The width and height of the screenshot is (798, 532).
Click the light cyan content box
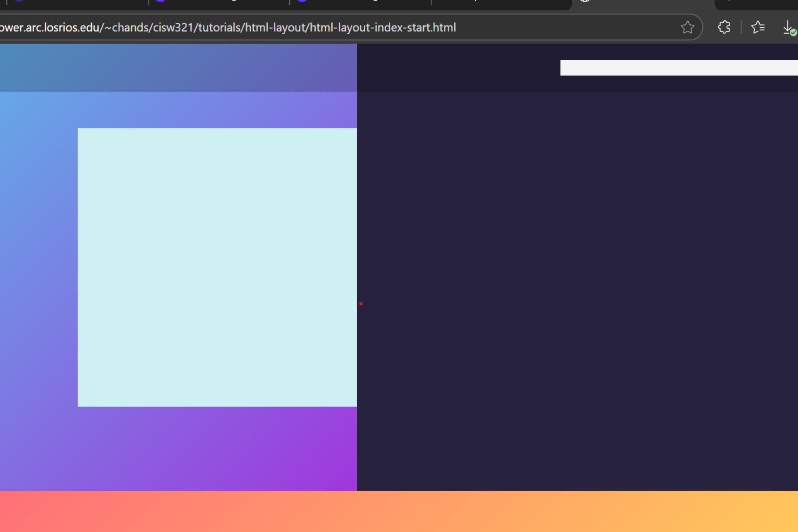[x=217, y=267]
